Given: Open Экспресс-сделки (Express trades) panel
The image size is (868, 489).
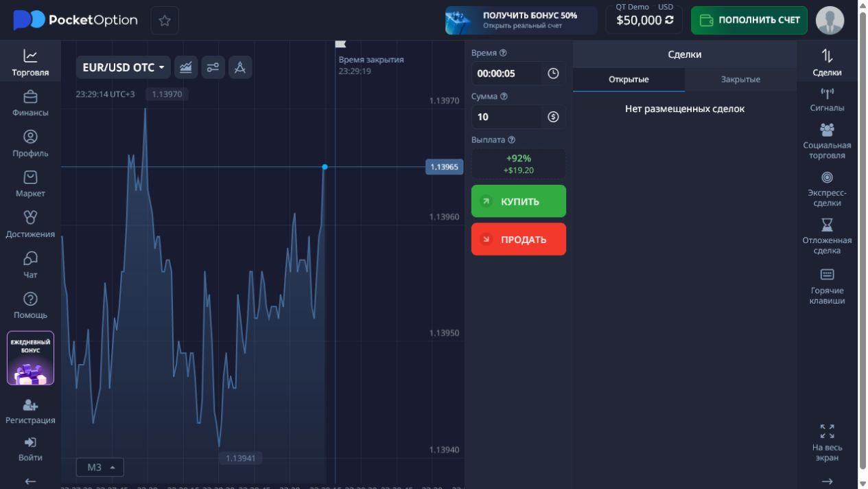Looking at the screenshot, I should [x=827, y=189].
